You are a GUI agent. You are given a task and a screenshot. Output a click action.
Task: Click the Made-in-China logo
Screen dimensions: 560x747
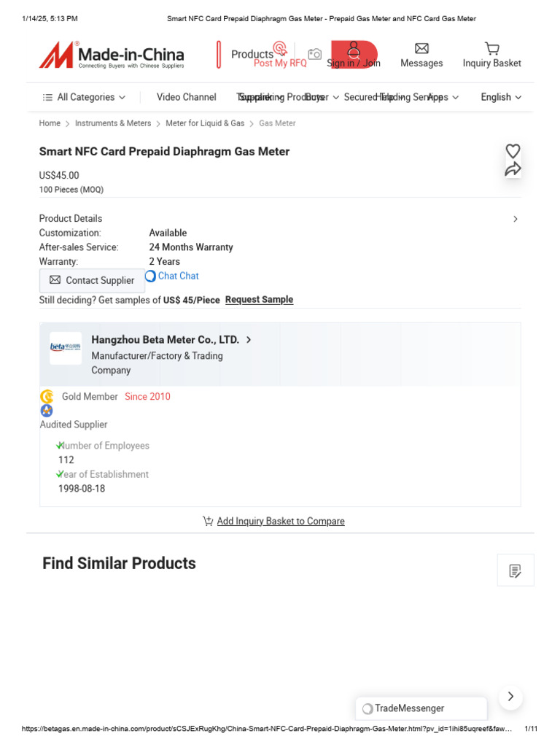pyautogui.click(x=112, y=55)
